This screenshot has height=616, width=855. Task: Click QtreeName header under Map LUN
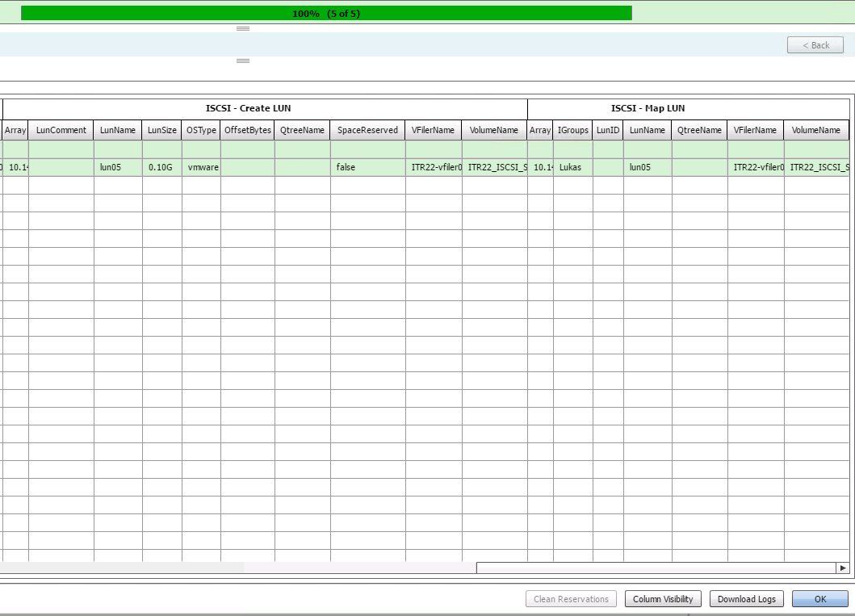pyautogui.click(x=700, y=130)
